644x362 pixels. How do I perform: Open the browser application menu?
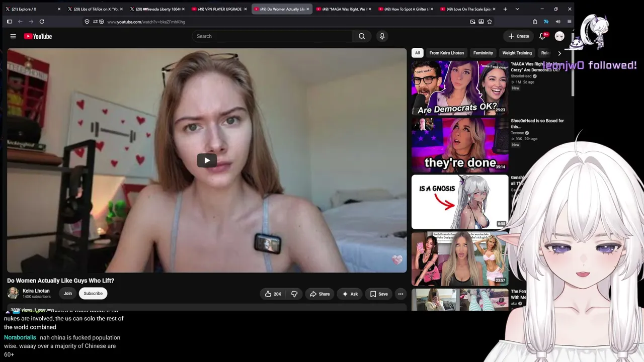[570, 22]
